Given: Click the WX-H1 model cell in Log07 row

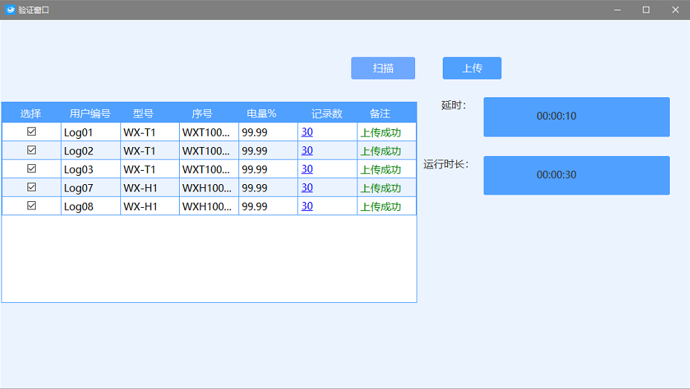Looking at the screenshot, I should pyautogui.click(x=150, y=187).
